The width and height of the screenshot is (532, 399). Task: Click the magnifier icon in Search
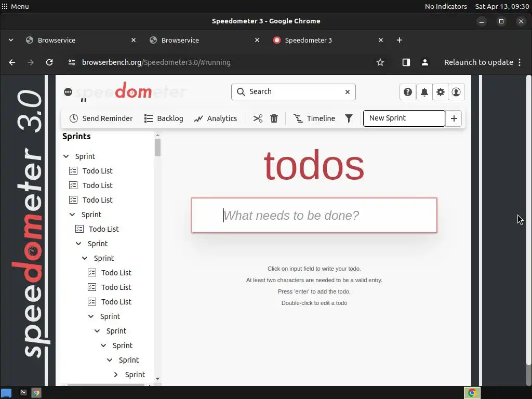tap(241, 92)
